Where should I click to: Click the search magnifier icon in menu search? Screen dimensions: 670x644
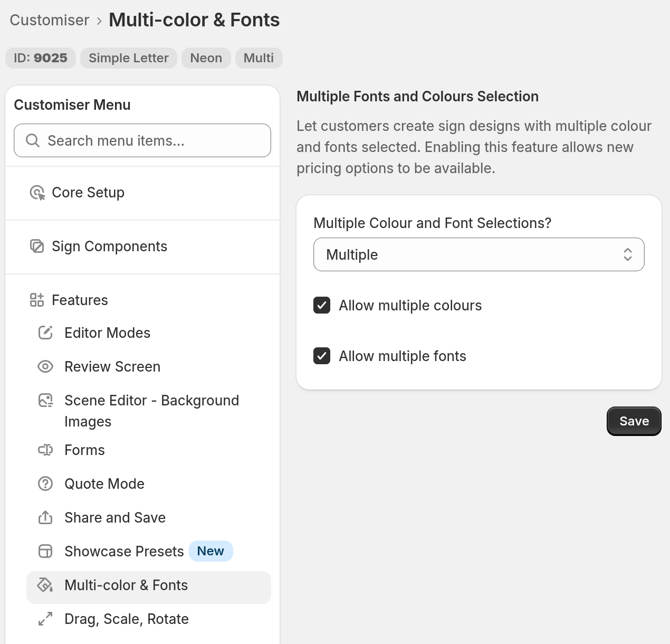(x=33, y=140)
